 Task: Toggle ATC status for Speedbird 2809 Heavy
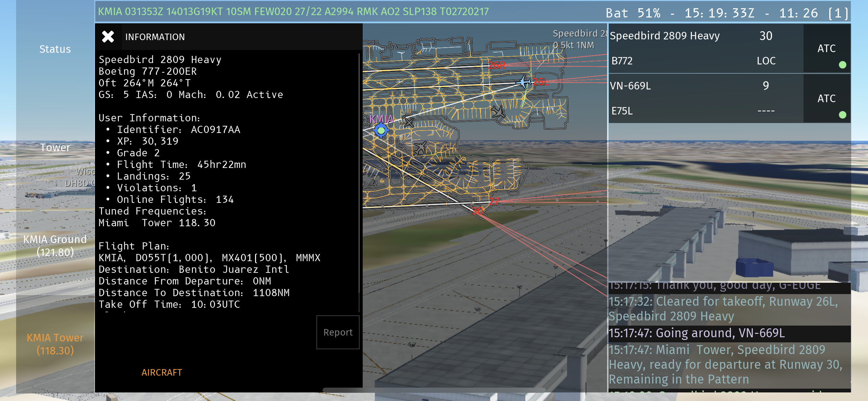pos(827,49)
